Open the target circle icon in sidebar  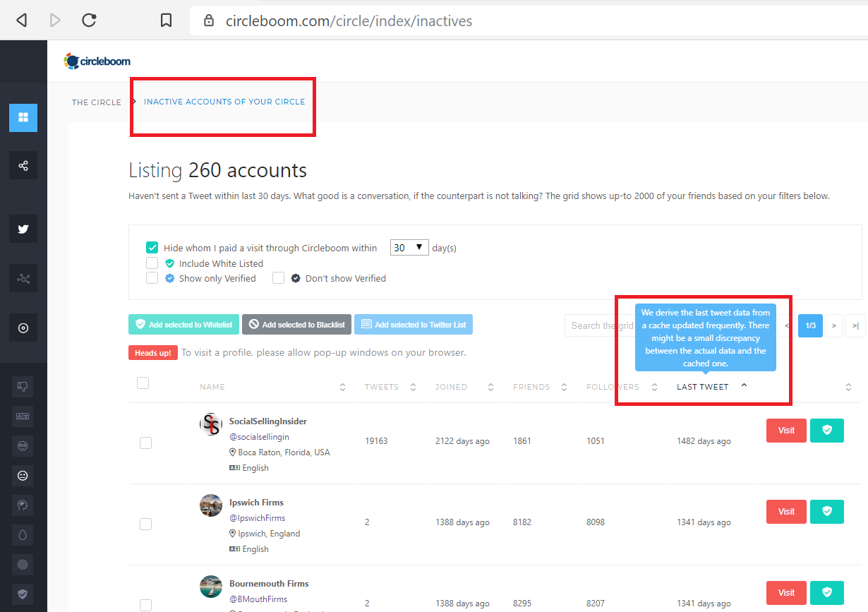click(x=23, y=328)
